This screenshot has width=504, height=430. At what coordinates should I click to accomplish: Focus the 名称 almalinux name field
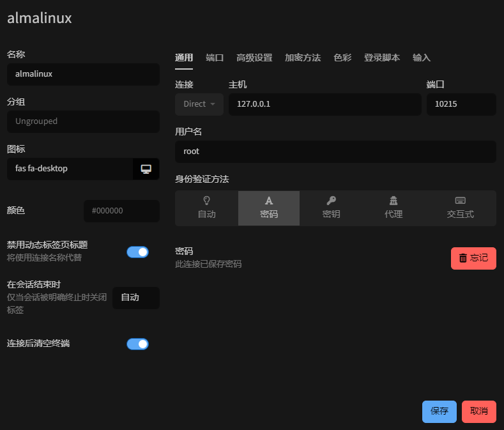point(83,74)
